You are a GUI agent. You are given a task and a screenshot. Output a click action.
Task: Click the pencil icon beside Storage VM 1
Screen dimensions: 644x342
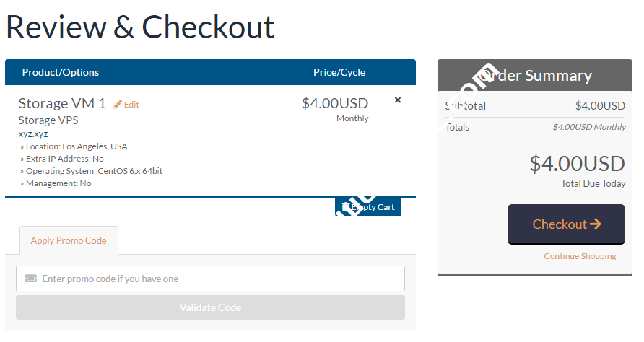(118, 105)
